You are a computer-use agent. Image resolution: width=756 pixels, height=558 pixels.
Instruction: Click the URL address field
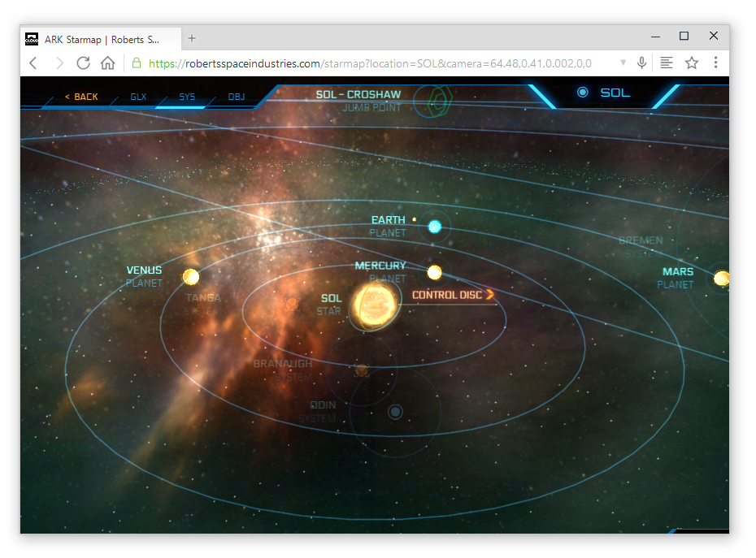370,63
